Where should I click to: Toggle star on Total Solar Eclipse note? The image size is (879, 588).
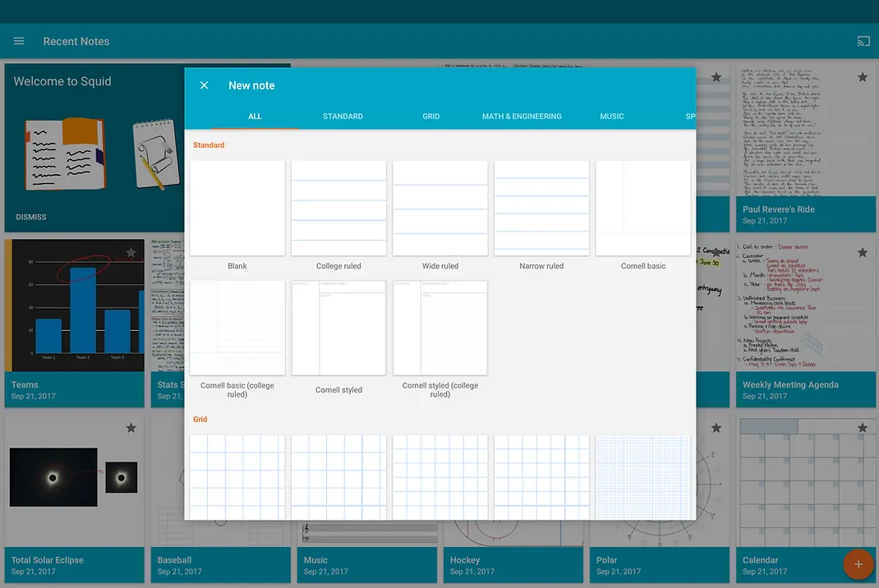click(131, 428)
